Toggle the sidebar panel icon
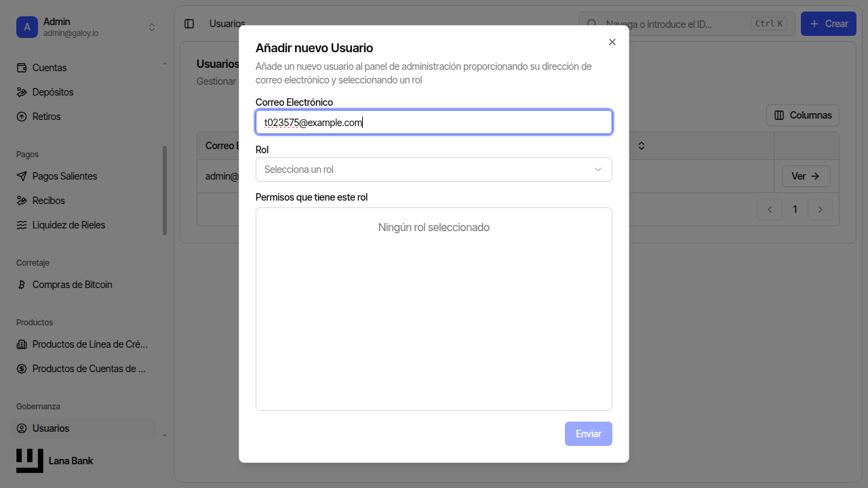 tap(189, 24)
